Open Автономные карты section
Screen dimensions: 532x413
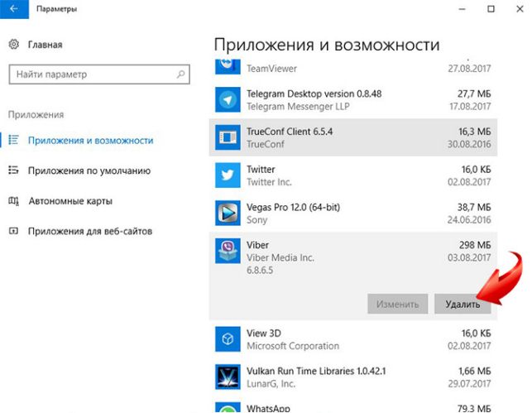[x=70, y=201]
